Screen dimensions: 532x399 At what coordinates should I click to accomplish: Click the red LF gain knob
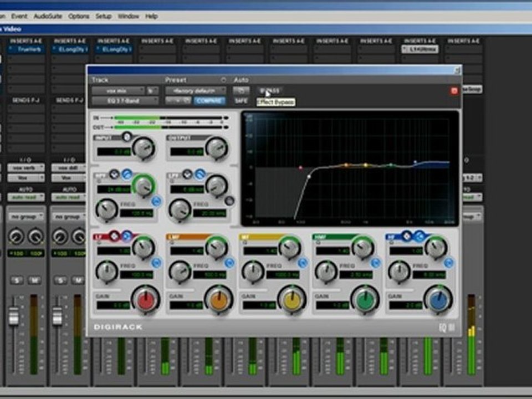point(146,300)
